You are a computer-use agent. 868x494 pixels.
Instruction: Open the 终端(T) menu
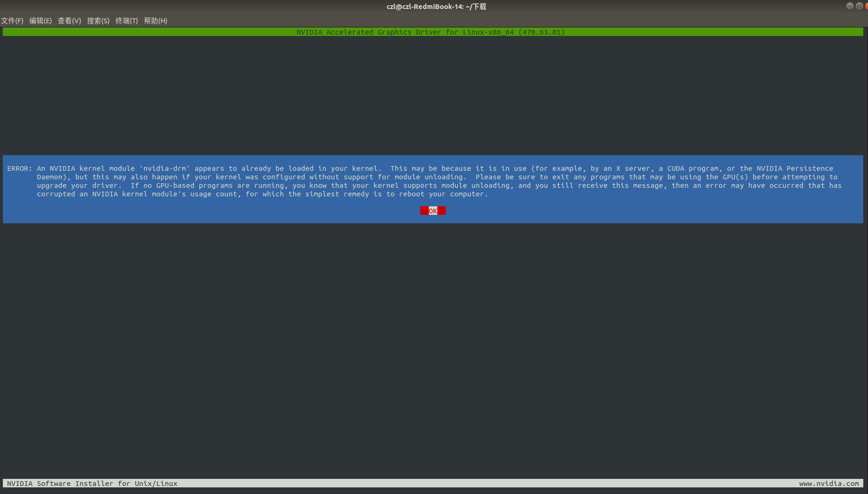point(126,21)
